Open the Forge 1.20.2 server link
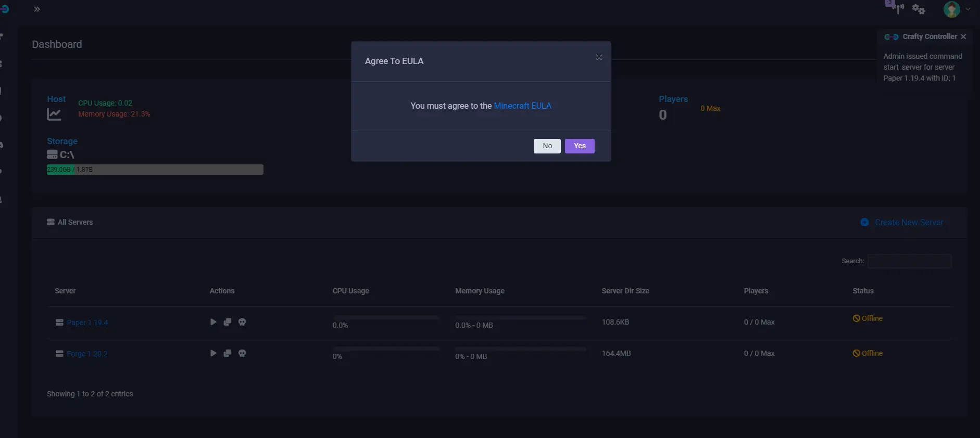This screenshot has width=980, height=438. point(87,354)
